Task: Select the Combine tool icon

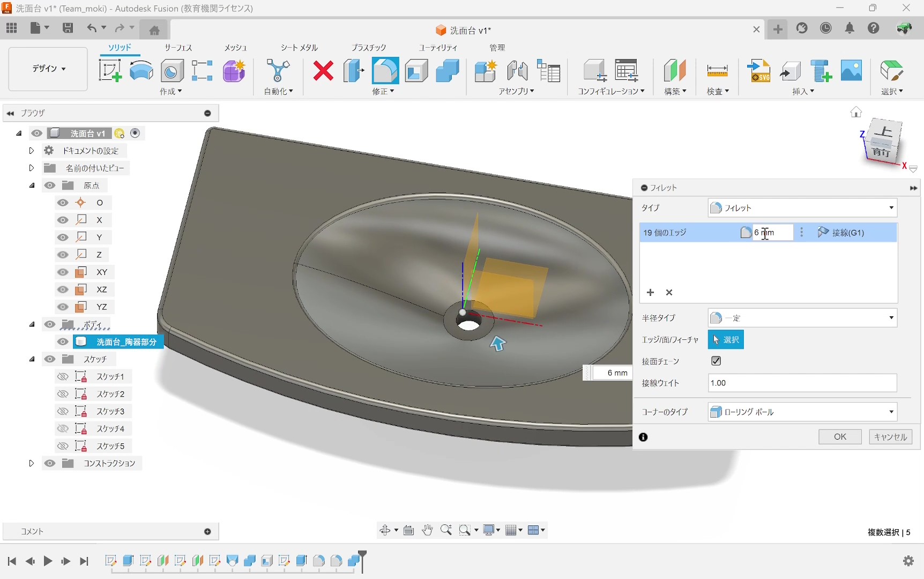Action: tap(448, 71)
